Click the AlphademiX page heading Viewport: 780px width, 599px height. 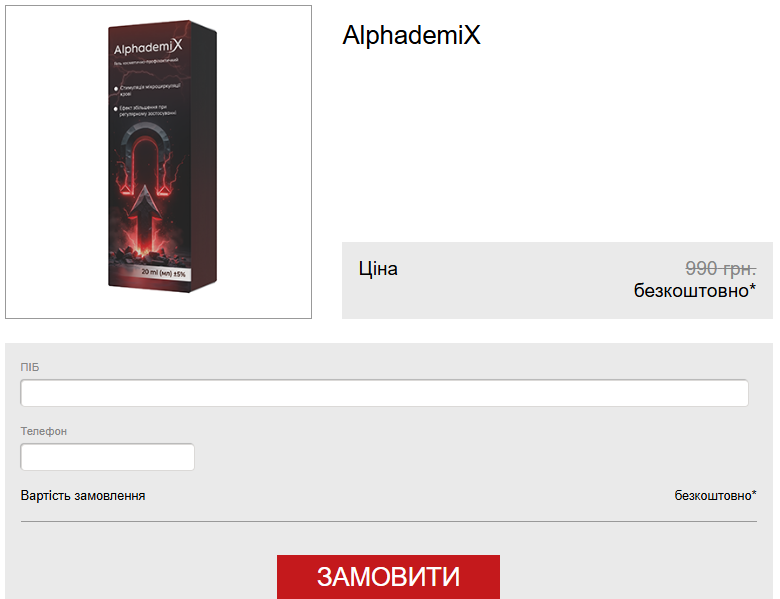[x=411, y=35]
